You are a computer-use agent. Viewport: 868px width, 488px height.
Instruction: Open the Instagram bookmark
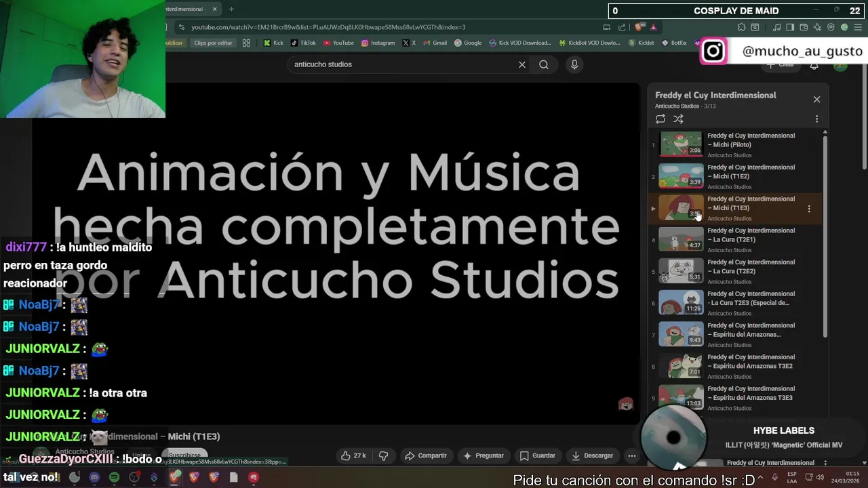click(x=378, y=43)
